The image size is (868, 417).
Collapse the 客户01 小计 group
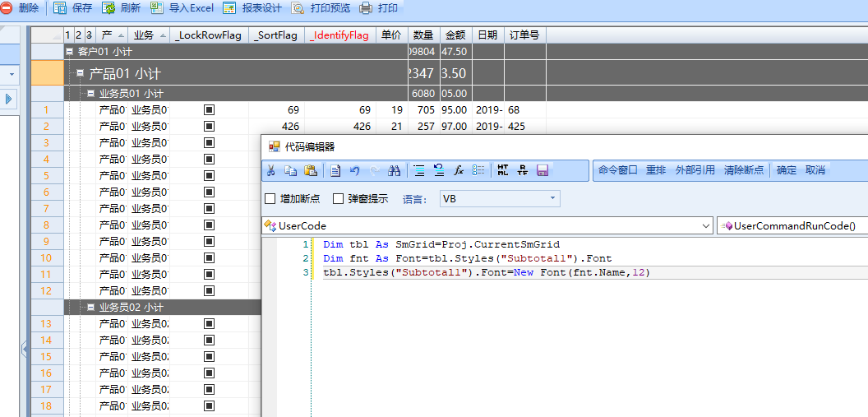70,52
